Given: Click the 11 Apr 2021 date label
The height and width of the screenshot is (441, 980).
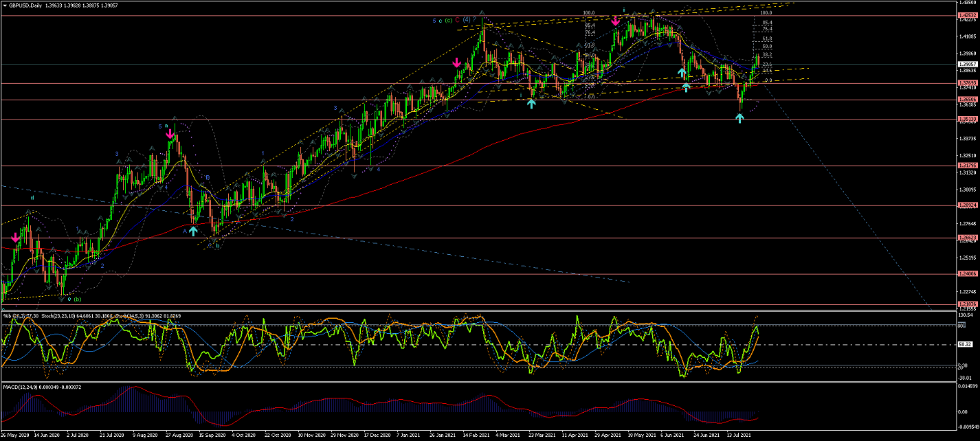Looking at the screenshot, I should click(x=575, y=436).
